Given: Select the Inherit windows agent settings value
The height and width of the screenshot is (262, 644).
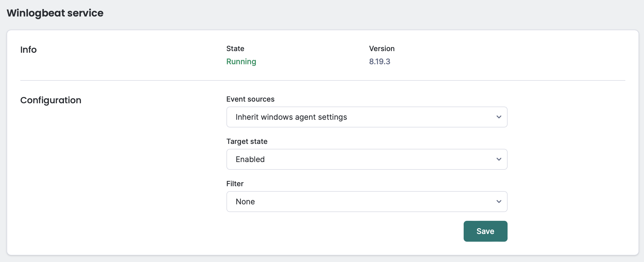Looking at the screenshot, I should click(x=291, y=117).
